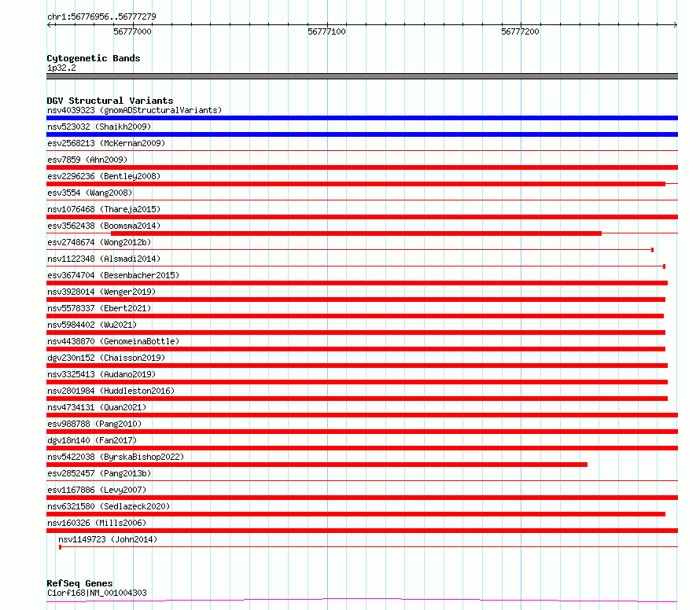
Task: Open variant nsv4734131 (Quan2021)
Action: (97, 407)
